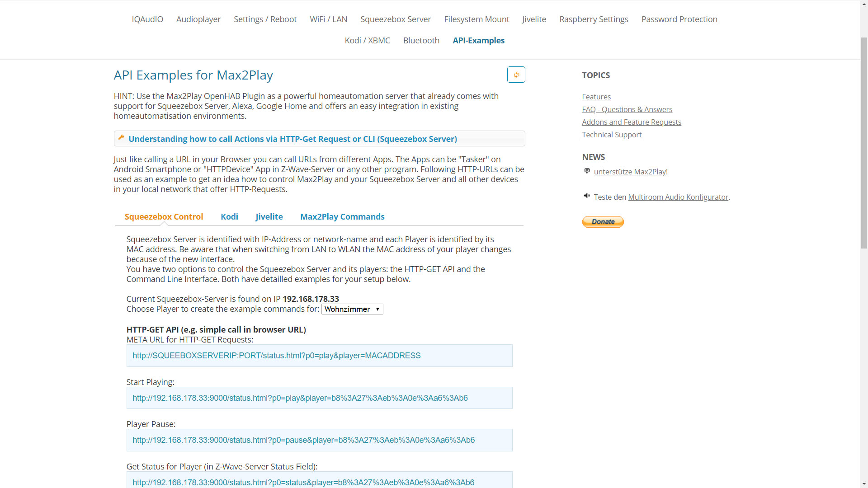Open the Kodi / XBMC menu item

coord(367,40)
